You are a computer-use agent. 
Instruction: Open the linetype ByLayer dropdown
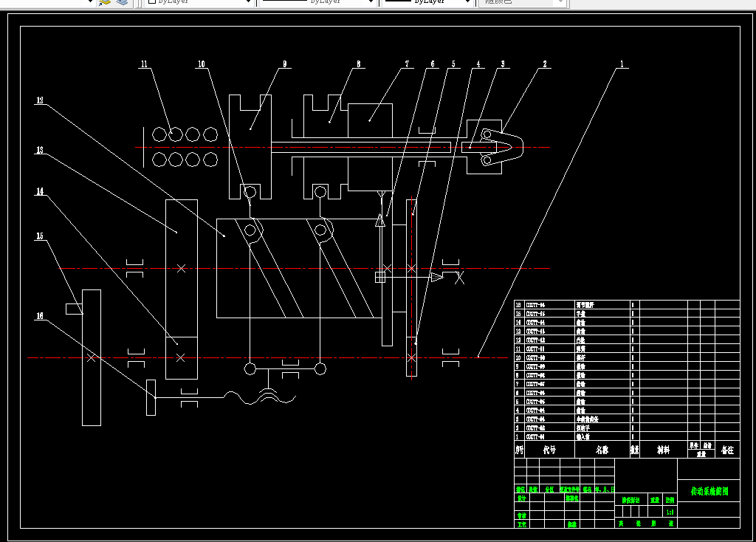(x=318, y=2)
